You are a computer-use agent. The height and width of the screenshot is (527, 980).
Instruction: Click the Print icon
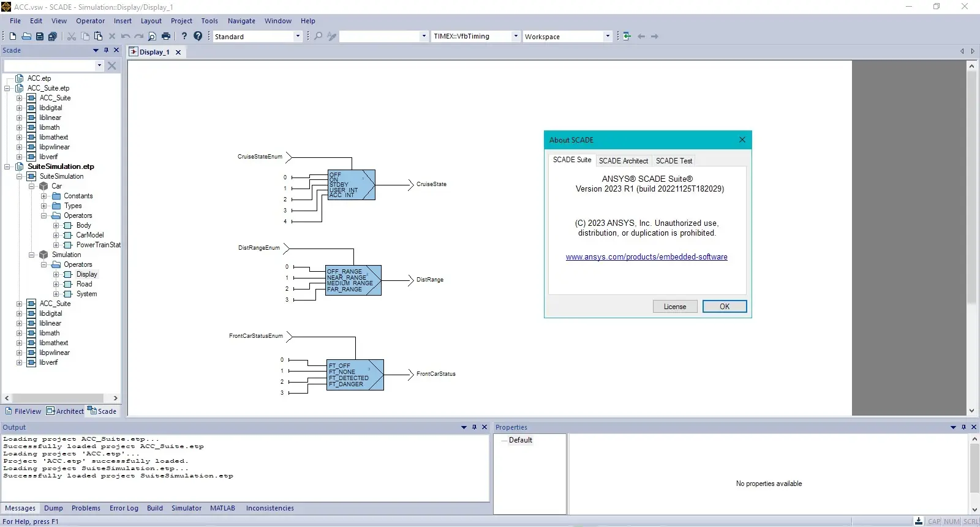[165, 36]
